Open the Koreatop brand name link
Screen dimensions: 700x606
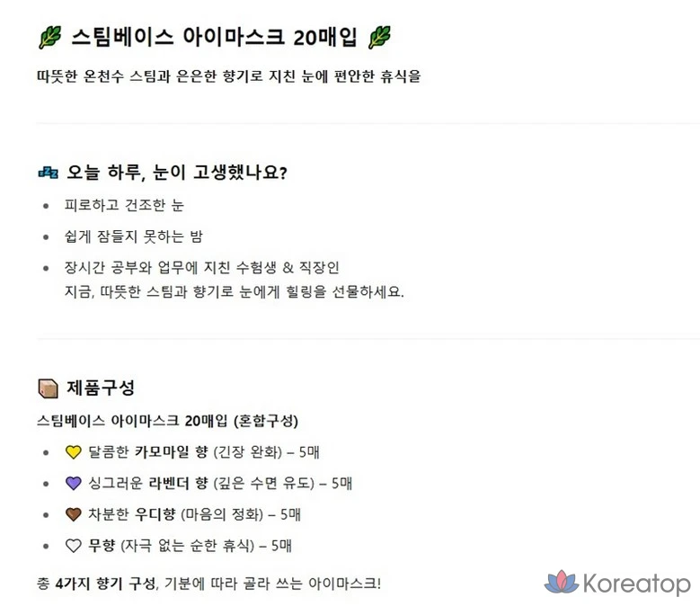coord(636,584)
